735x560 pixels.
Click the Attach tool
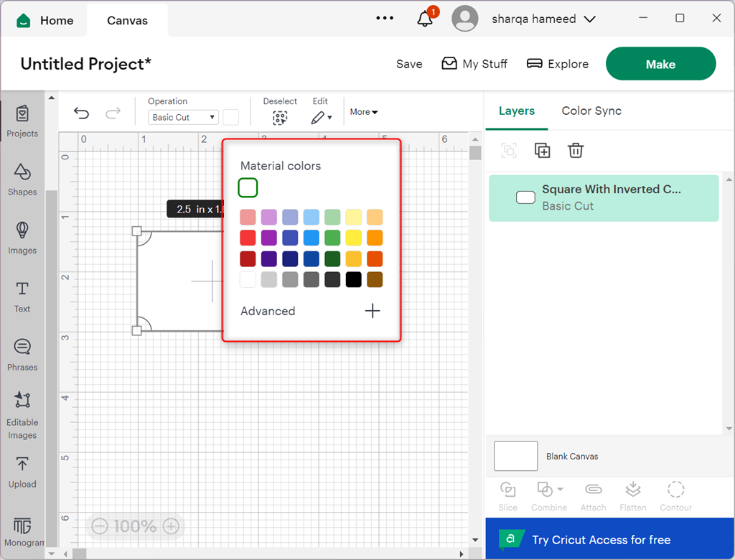[593, 496]
